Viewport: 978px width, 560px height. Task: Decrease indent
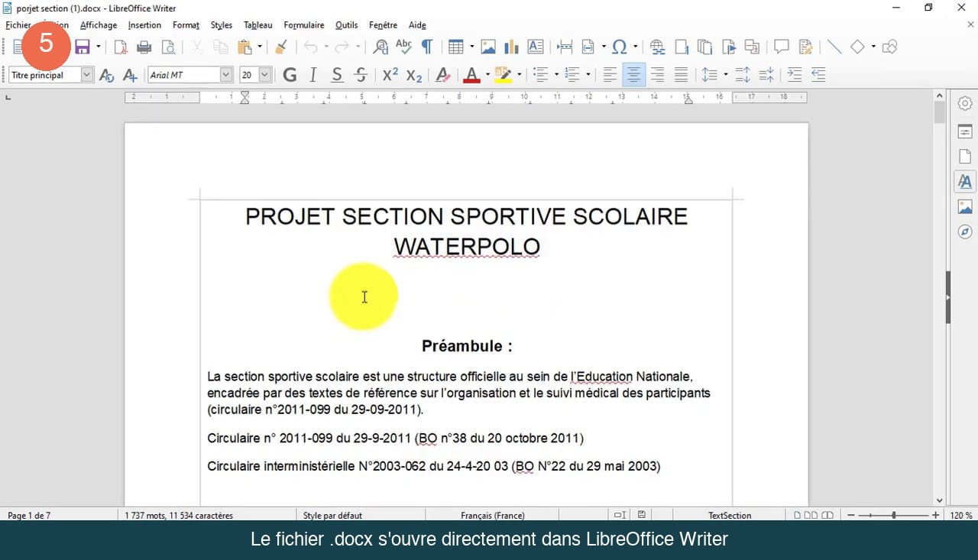coord(818,75)
